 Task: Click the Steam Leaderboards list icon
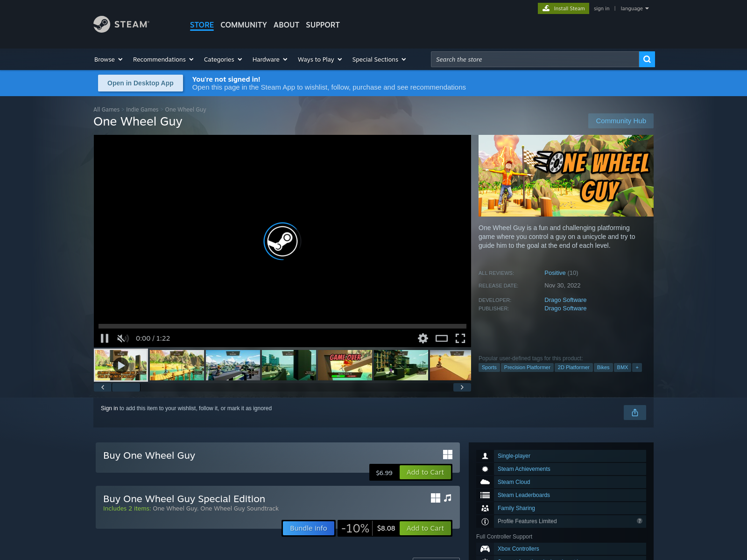point(485,495)
